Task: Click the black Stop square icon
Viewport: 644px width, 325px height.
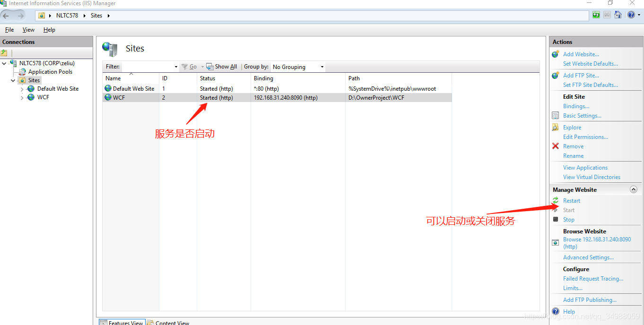Action: pyautogui.click(x=556, y=219)
